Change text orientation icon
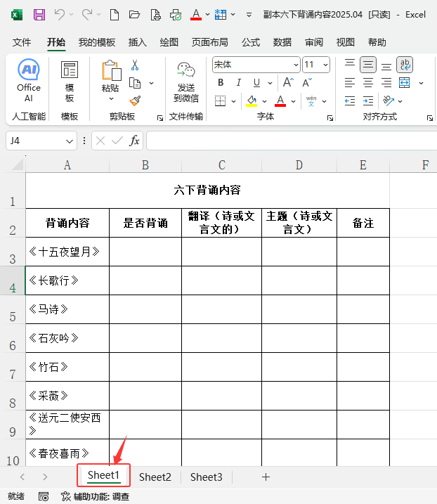This screenshot has width=437, height=504. click(389, 101)
